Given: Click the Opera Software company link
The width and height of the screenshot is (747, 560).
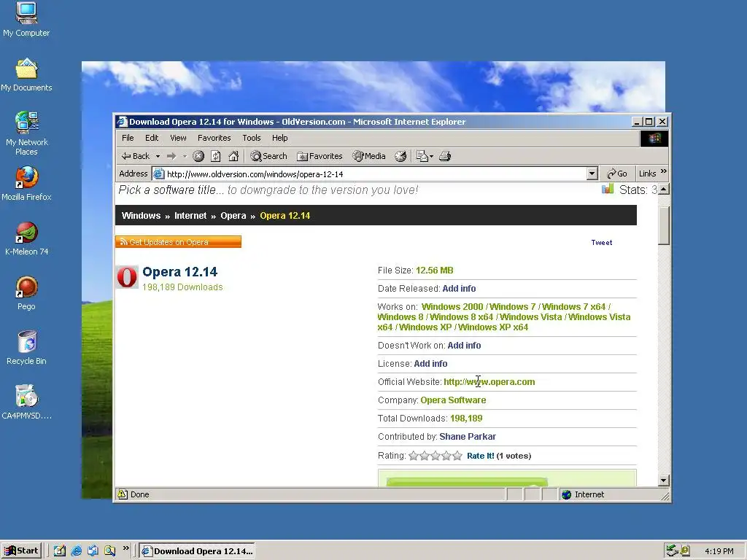Looking at the screenshot, I should click(453, 400).
